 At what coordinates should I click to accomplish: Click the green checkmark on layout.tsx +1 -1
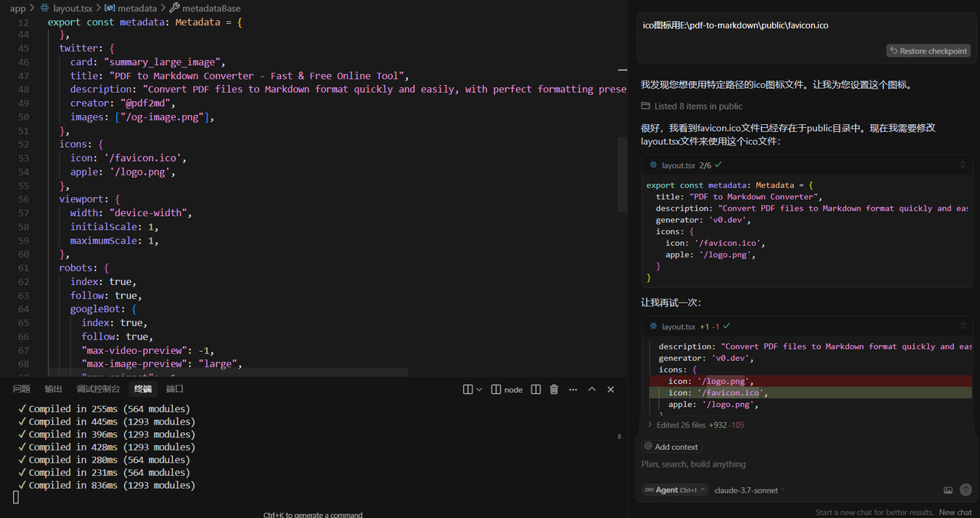727,326
